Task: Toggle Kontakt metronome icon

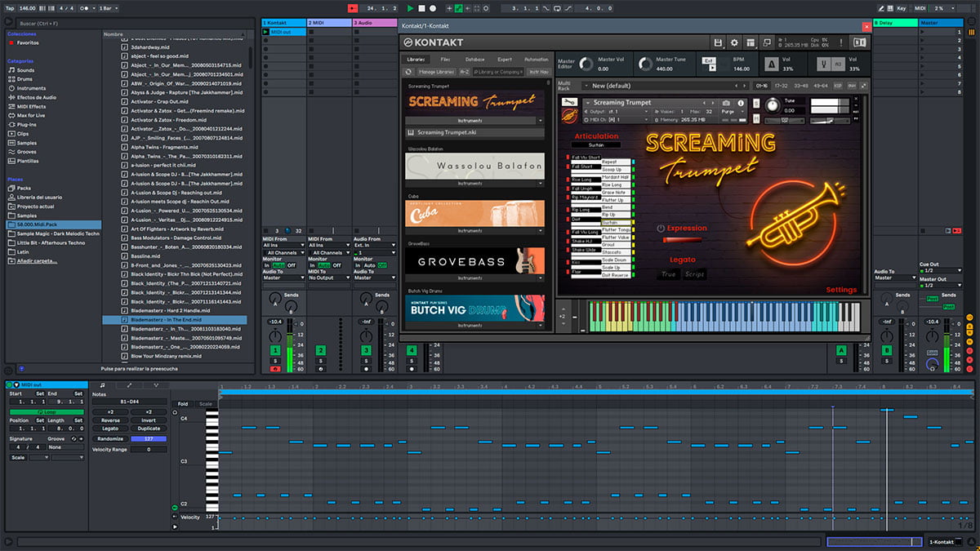Action: [x=772, y=64]
